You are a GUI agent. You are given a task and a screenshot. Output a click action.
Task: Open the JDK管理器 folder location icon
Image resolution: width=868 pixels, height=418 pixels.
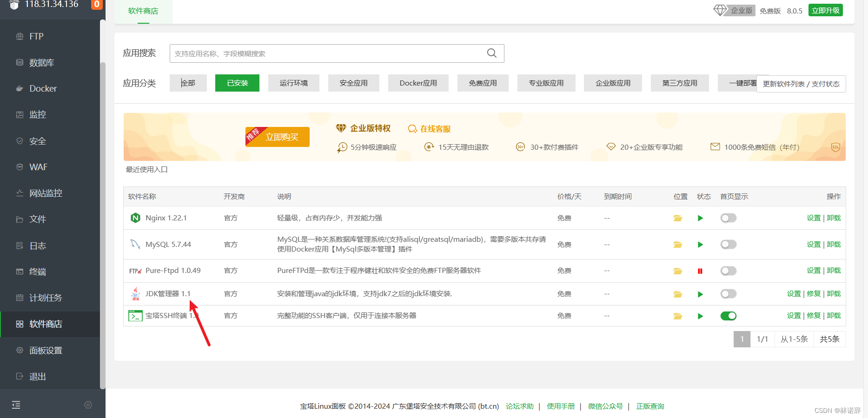click(678, 294)
